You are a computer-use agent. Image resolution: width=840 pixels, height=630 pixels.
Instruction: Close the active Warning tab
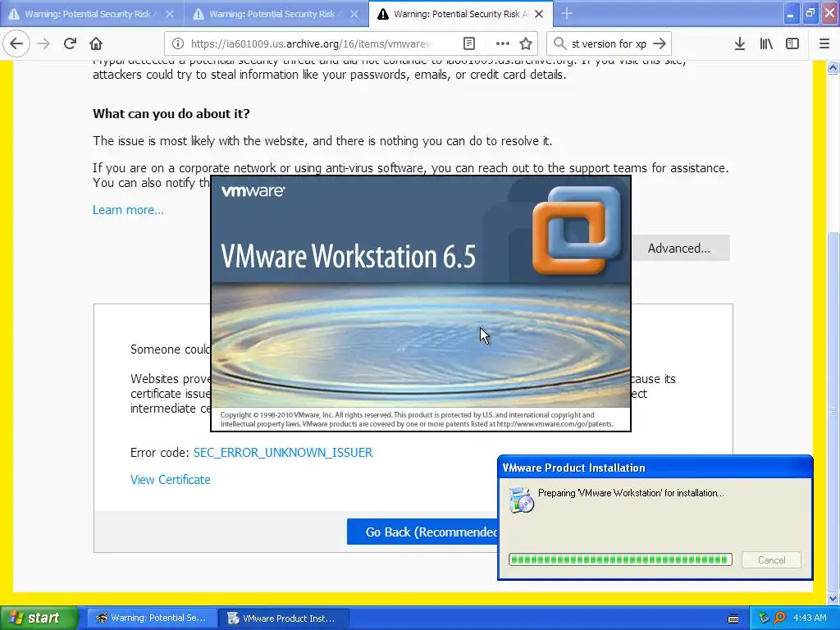(540, 14)
